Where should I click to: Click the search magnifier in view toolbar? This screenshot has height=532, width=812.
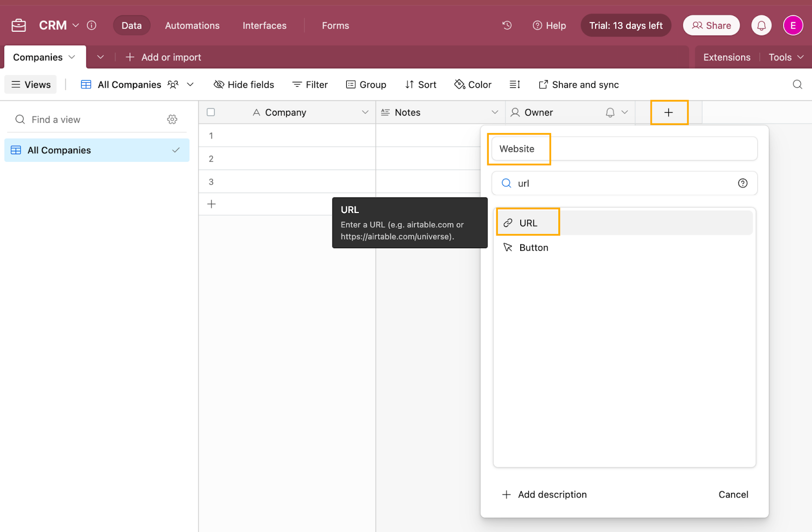click(x=797, y=84)
